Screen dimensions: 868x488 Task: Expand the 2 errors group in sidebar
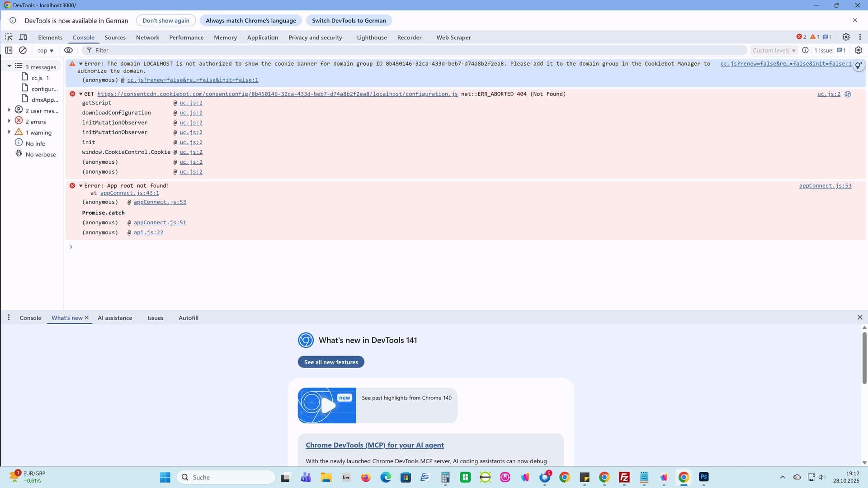[9, 121]
